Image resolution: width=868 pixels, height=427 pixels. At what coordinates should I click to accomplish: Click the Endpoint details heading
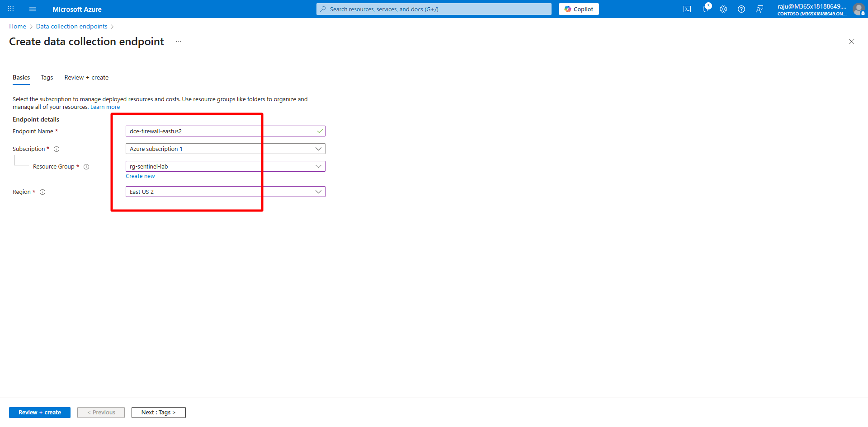36,120
